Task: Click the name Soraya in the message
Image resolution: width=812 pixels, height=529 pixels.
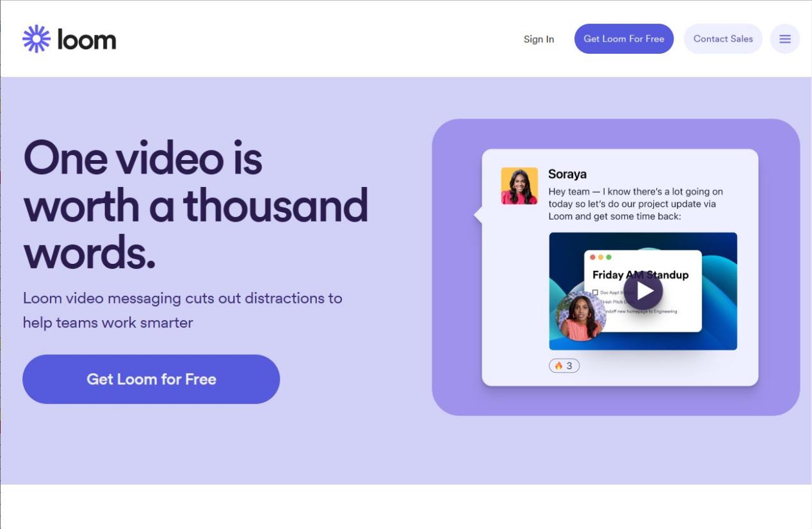Action: 567,174
